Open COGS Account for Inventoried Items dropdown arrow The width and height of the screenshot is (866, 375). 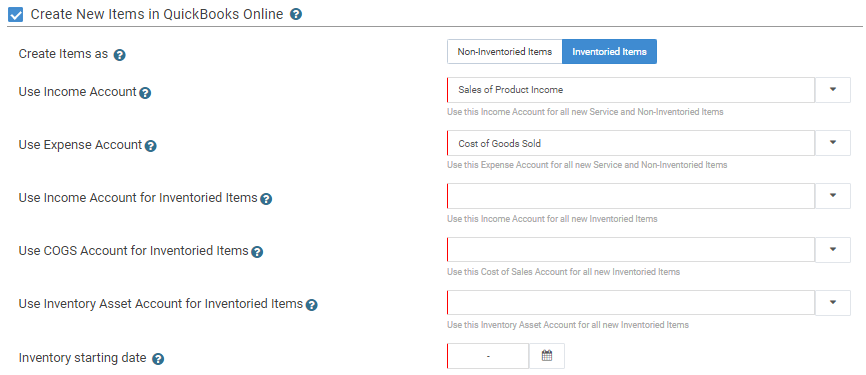833,250
